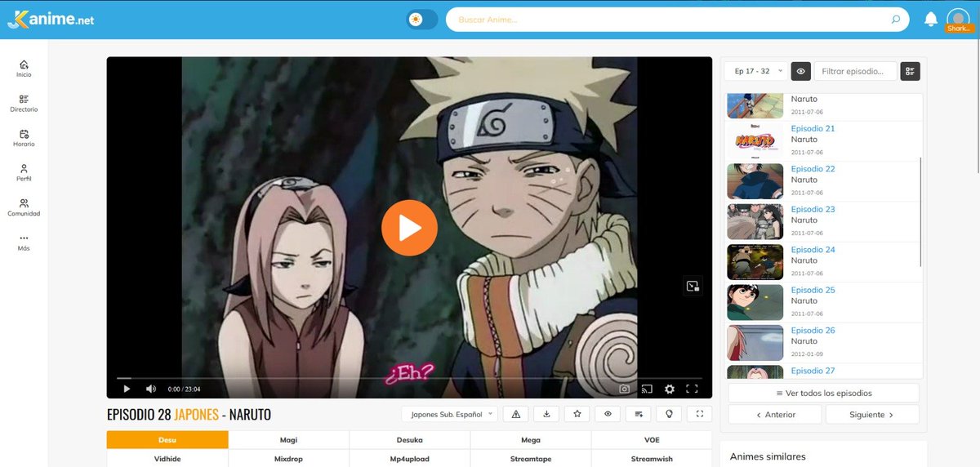The height and width of the screenshot is (467, 980).
Task: Open Episodio 21 link
Action: pos(813,128)
